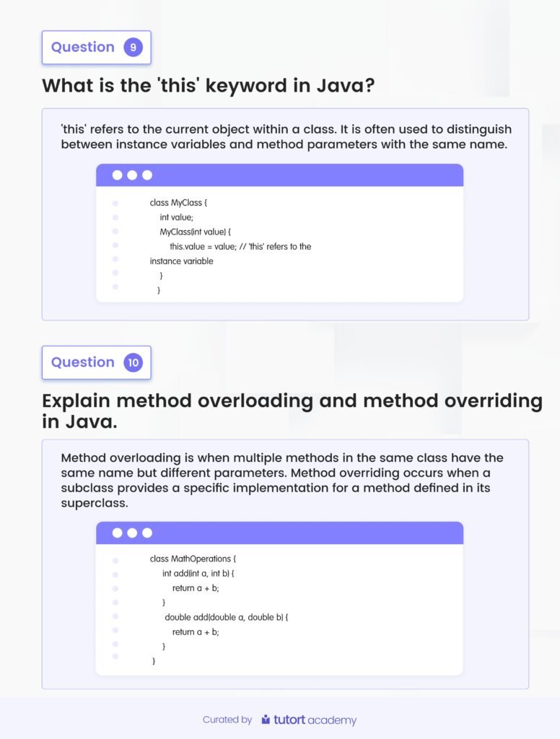Click third white dot in MathOperations code window

pyautogui.click(x=147, y=533)
